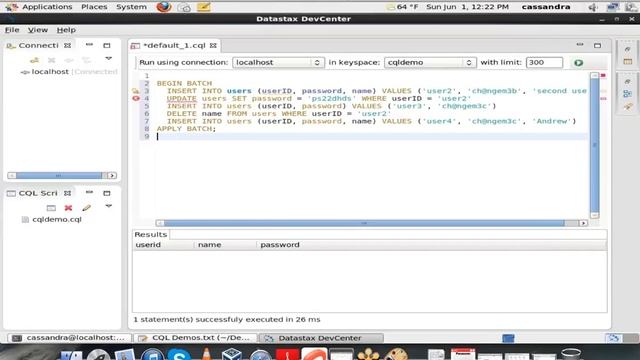The height and width of the screenshot is (360, 640).
Task: Switch to Datastax DevCenter taskbar button
Action: 321,338
